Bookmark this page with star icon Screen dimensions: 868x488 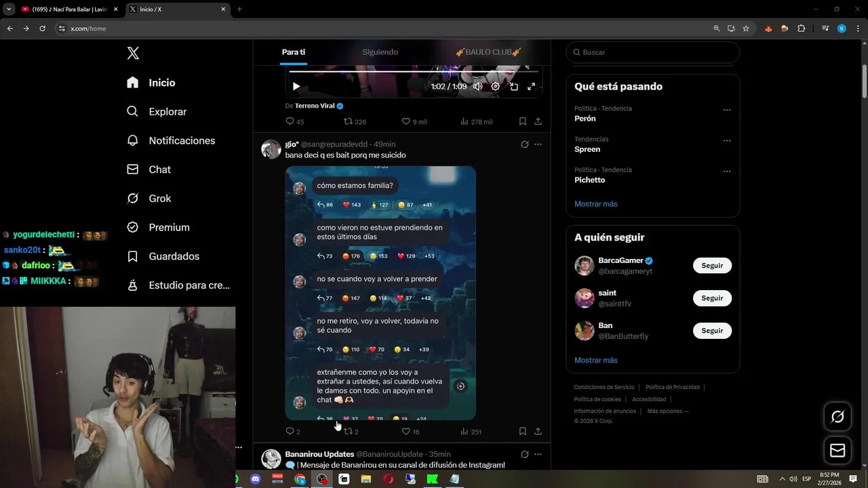click(x=746, y=28)
